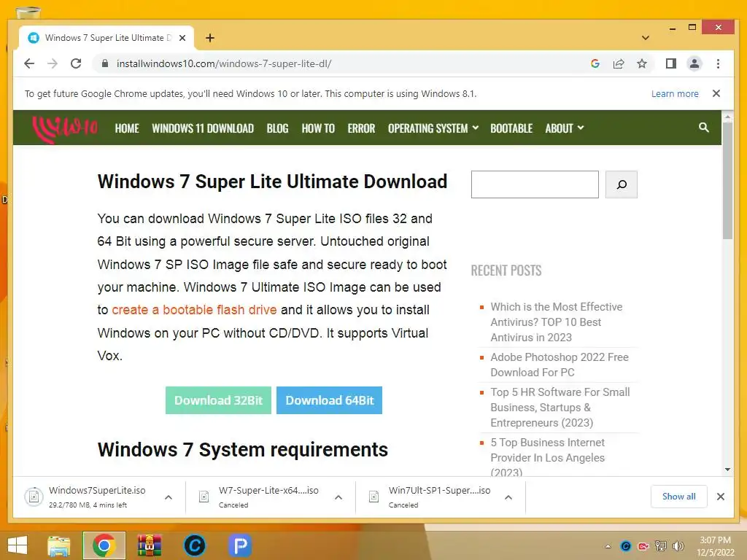
Task: Open WinRAR from the taskbar
Action: click(149, 545)
